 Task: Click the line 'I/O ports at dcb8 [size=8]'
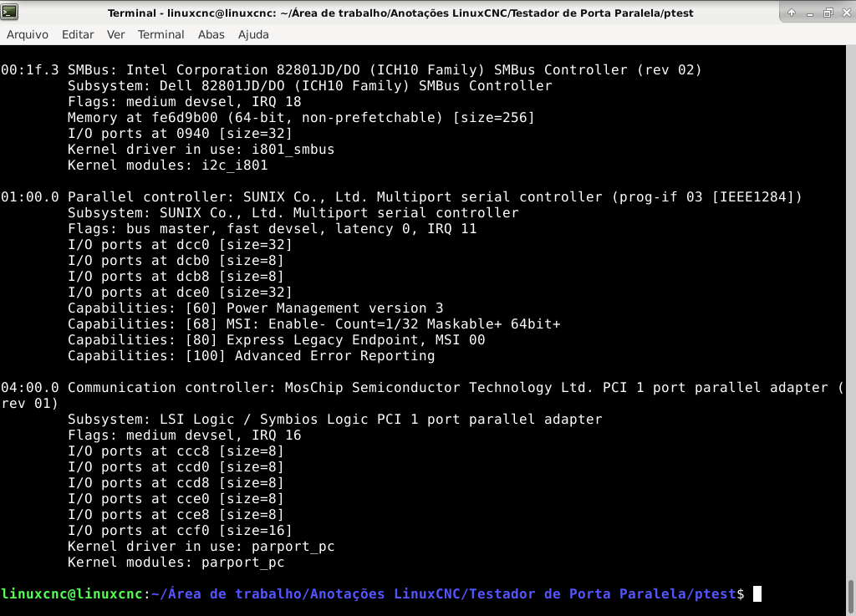[x=176, y=276]
